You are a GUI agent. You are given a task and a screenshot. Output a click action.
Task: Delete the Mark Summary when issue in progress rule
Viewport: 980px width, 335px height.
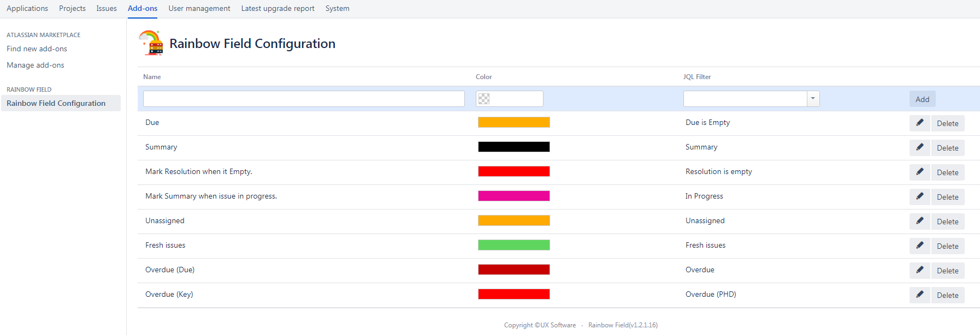948,197
